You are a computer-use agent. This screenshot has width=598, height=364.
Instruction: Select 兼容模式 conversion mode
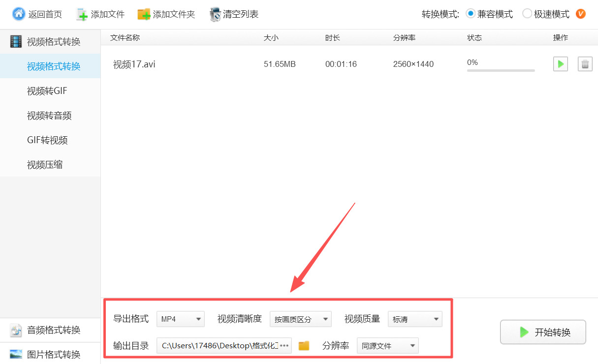[489, 14]
